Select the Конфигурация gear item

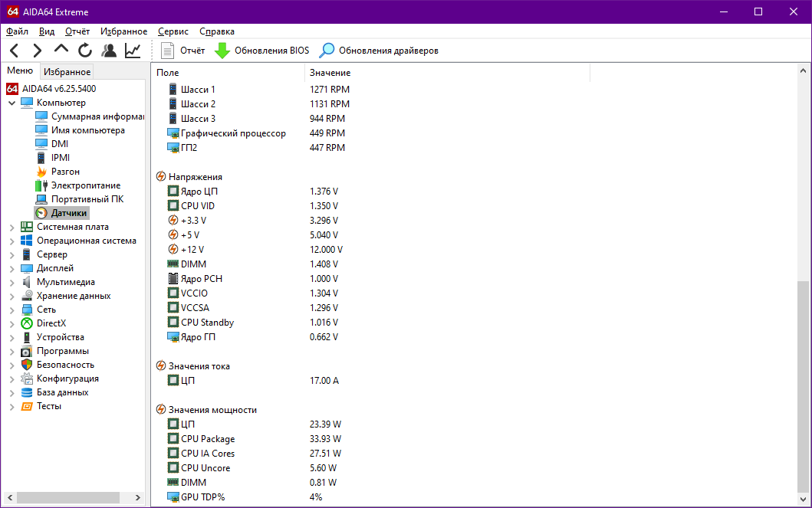60,379
